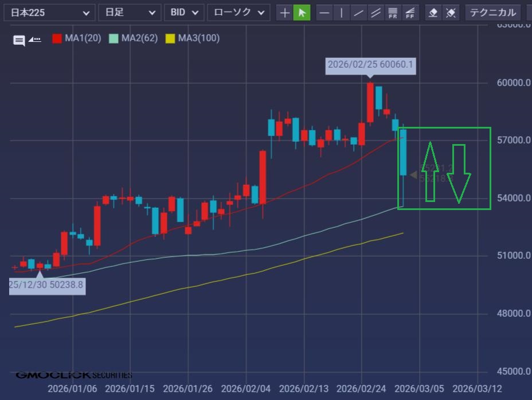532x400 pixels.
Task: Click the erase all drawings icon
Action: pyautogui.click(x=451, y=13)
